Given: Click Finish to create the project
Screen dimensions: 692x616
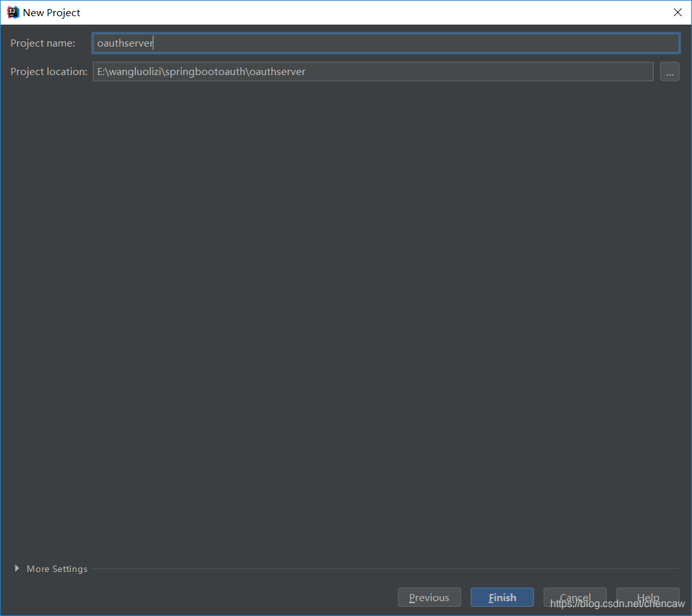Looking at the screenshot, I should click(502, 597).
